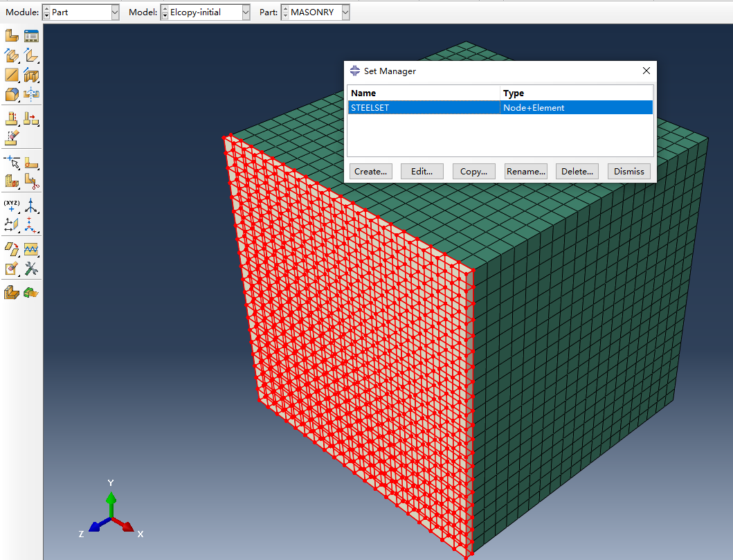
Task: Open the Geometry Repair wrench tools icon
Action: click(x=31, y=269)
